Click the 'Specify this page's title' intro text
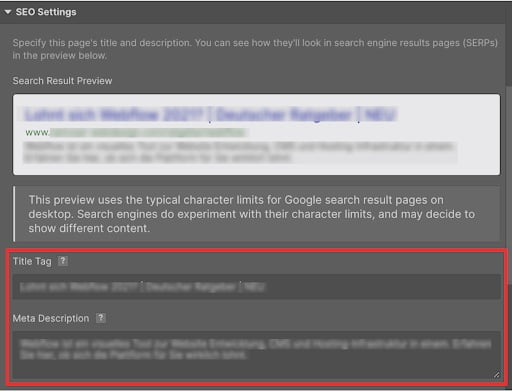512x391 pixels. point(255,49)
